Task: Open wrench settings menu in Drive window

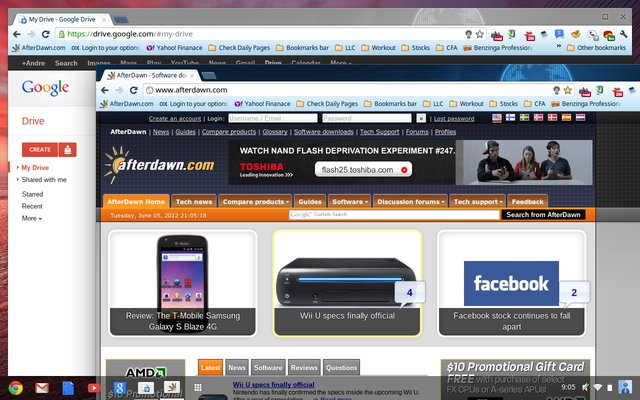Action: point(624,35)
